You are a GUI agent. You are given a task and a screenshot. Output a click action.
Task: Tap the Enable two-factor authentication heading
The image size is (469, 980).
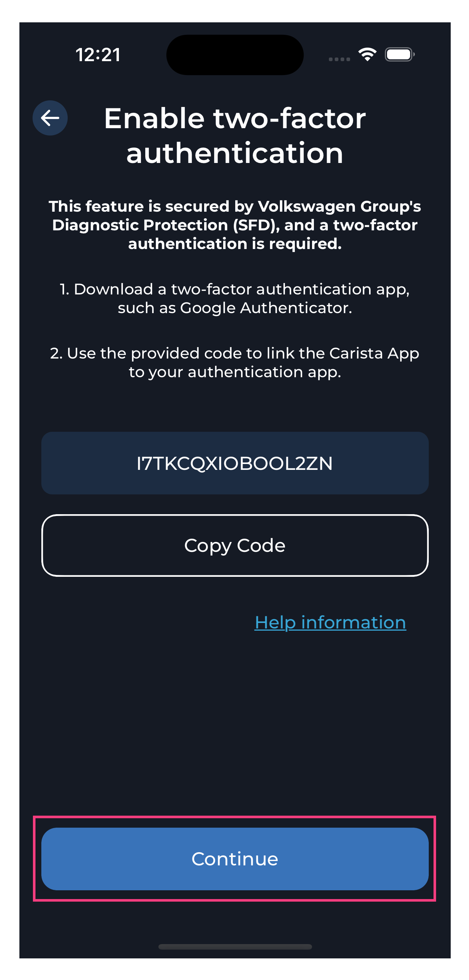coord(234,135)
